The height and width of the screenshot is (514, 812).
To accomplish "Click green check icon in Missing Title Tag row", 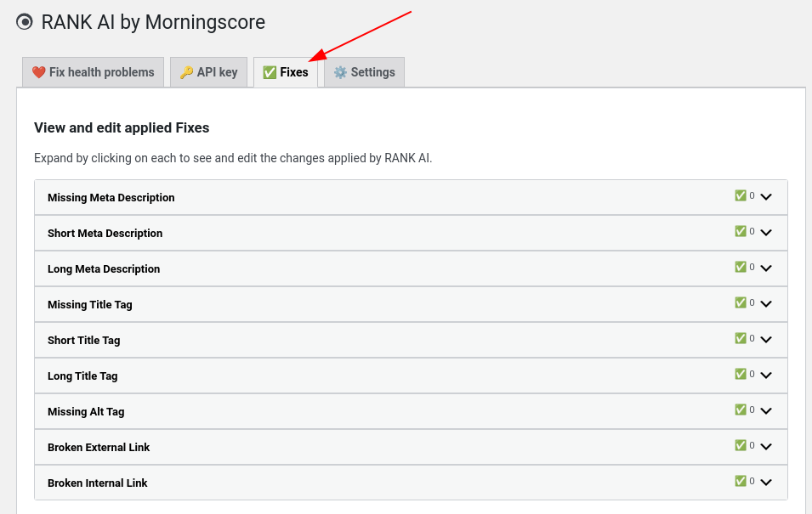I will point(741,302).
